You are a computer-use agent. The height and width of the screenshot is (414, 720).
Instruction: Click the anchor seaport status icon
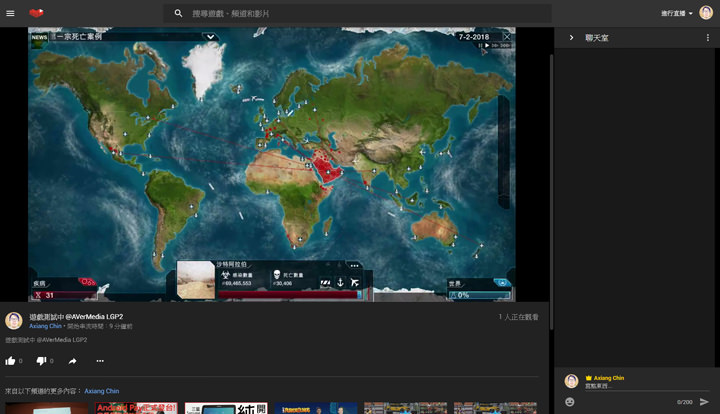pyautogui.click(x=340, y=282)
